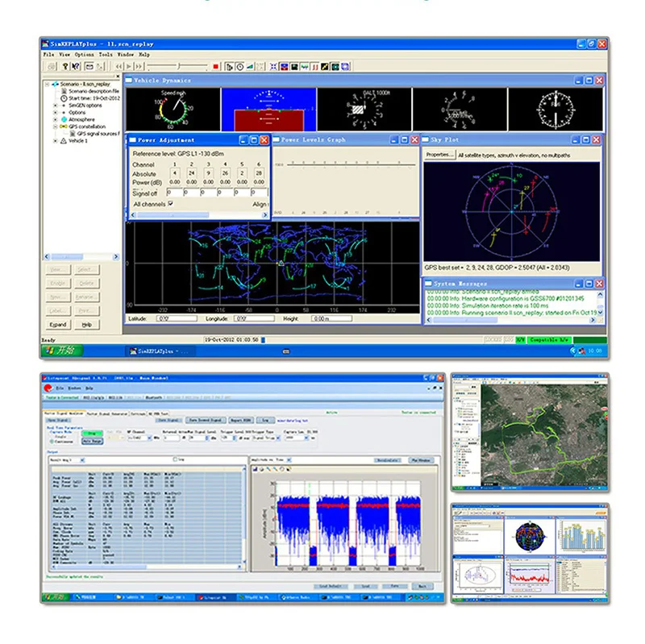This screenshot has width=645, height=644.
Task: Click the context help arrow-question icon
Action: click(x=77, y=66)
